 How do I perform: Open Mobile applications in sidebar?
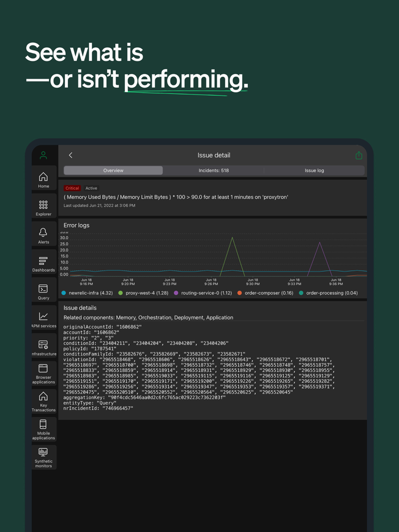[43, 429]
